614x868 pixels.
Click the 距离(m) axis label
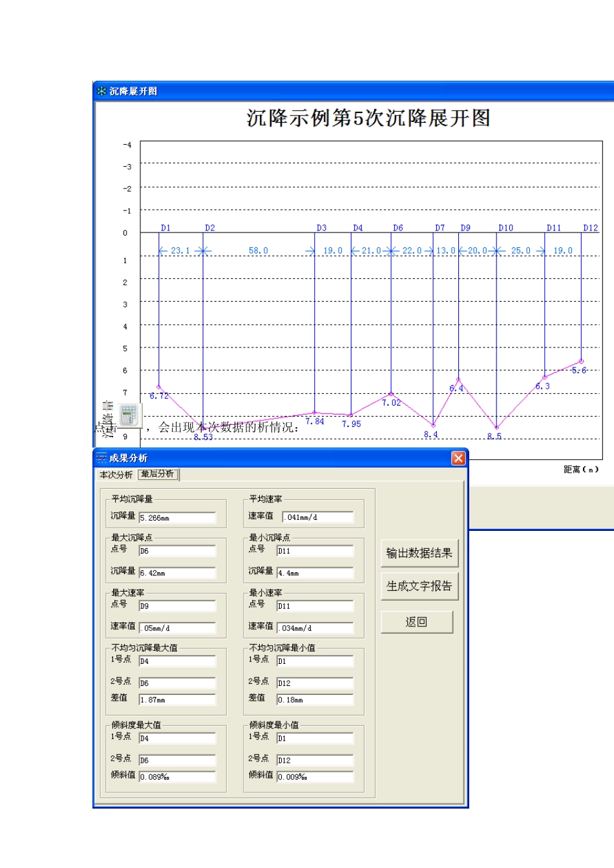click(581, 470)
